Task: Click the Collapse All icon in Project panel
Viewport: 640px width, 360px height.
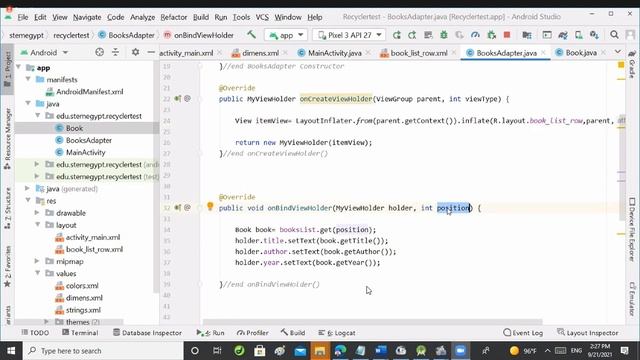Action: (116, 52)
